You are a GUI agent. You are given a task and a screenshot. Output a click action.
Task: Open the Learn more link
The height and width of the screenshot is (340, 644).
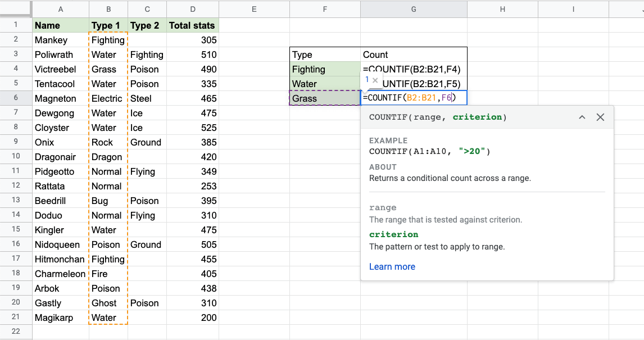392,267
